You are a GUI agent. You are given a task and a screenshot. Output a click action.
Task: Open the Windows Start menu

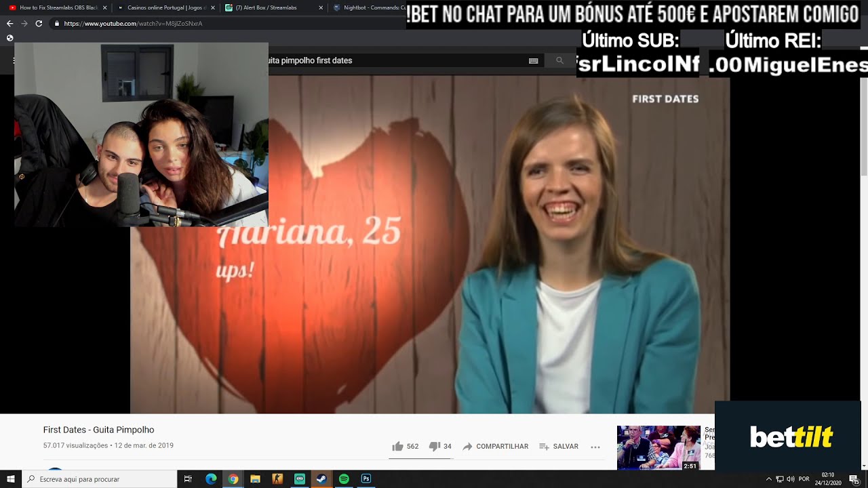pos(11,479)
